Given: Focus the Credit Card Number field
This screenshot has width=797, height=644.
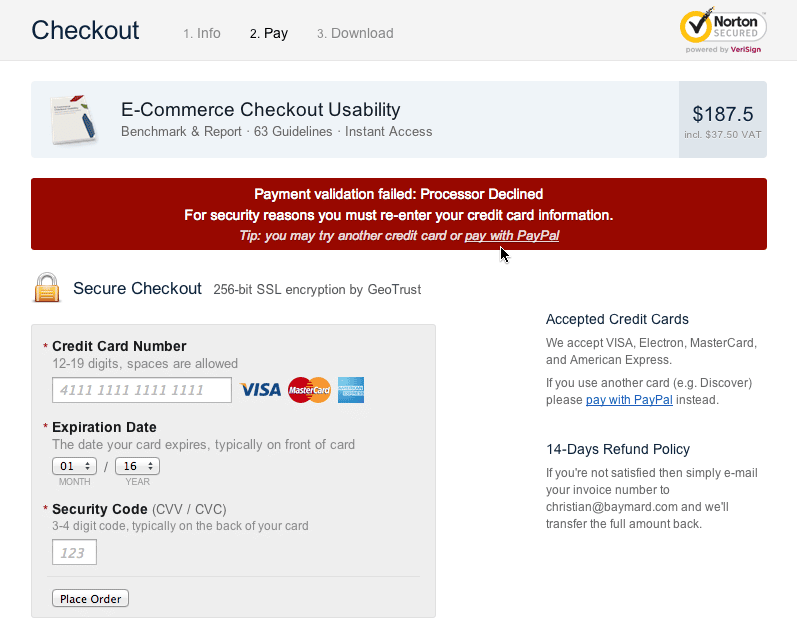Looking at the screenshot, I should (142, 390).
